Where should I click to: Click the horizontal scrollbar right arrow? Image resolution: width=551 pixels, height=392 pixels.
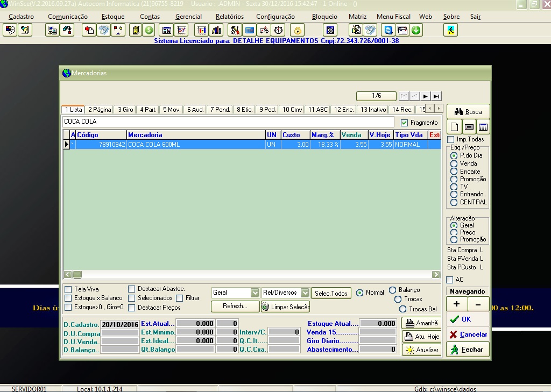[436, 275]
